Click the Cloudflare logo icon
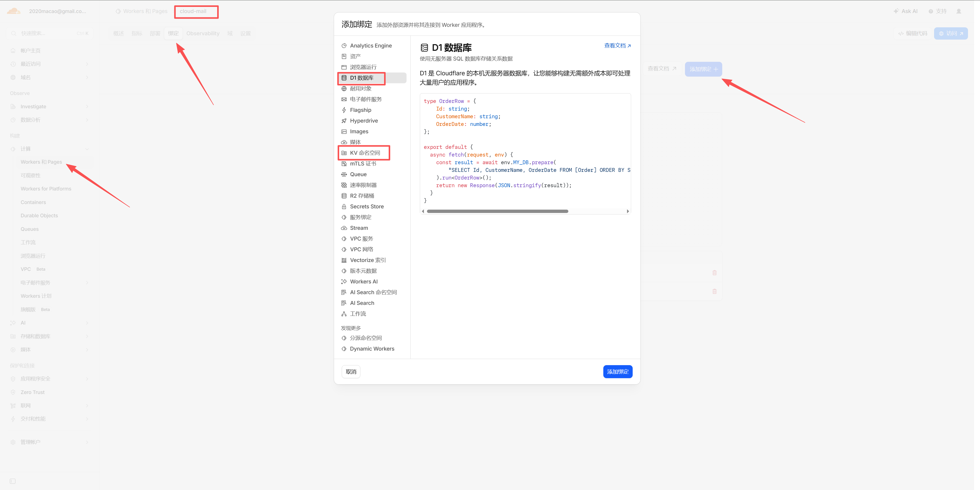 click(x=14, y=11)
